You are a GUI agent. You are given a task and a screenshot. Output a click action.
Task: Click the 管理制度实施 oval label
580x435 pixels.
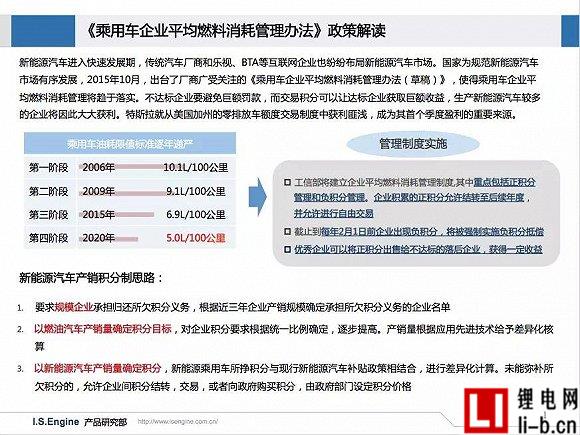point(413,144)
